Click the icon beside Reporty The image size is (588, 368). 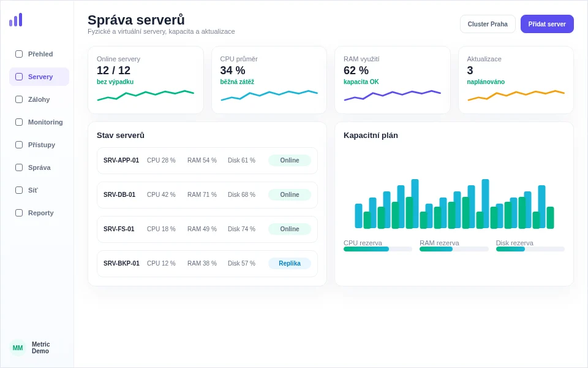click(x=19, y=213)
